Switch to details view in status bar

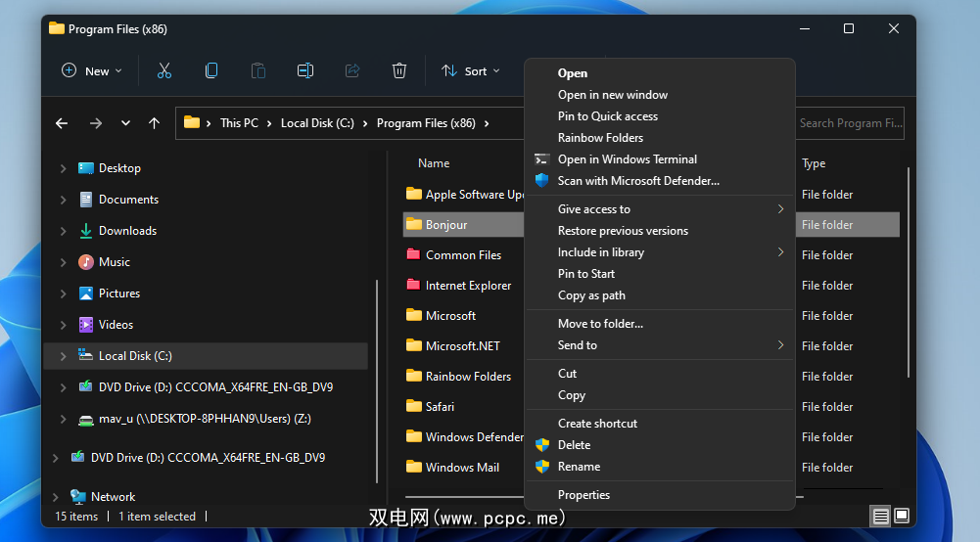click(x=880, y=516)
